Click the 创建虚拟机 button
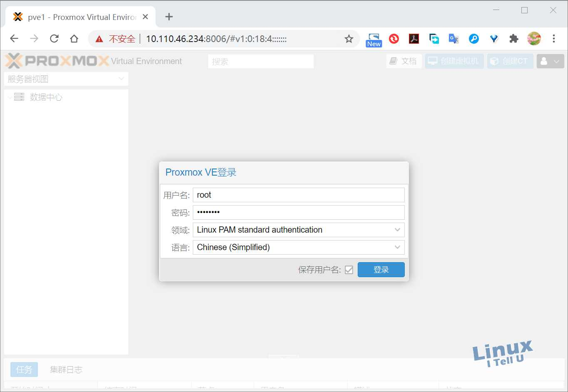Viewport: 568px width, 392px height. [454, 61]
